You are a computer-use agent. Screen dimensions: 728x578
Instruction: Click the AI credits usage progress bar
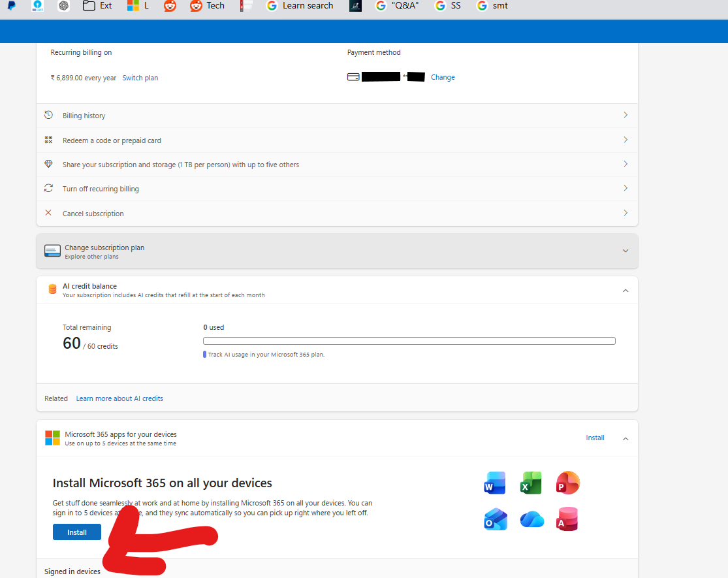(409, 341)
